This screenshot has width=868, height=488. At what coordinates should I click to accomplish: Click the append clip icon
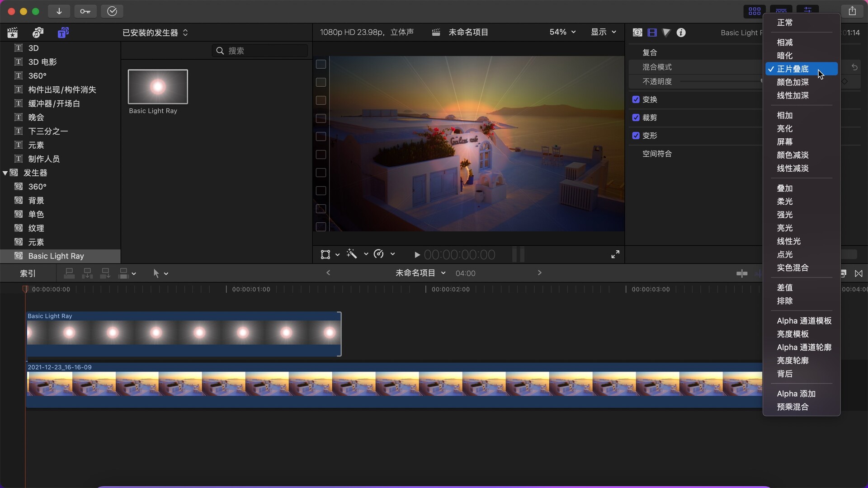(x=105, y=273)
